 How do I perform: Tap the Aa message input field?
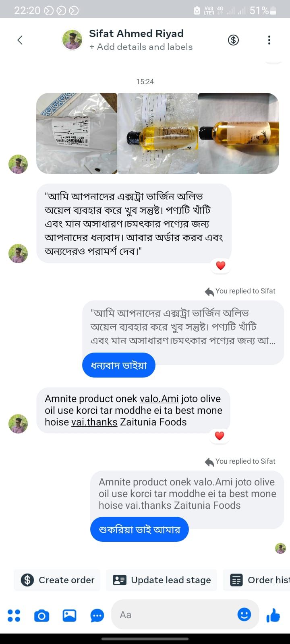(x=173, y=615)
